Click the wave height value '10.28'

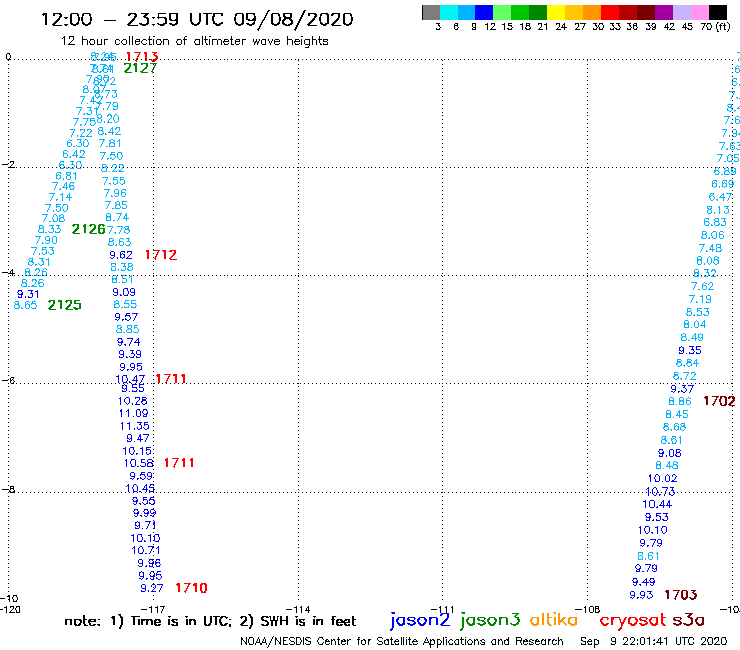coord(133,401)
